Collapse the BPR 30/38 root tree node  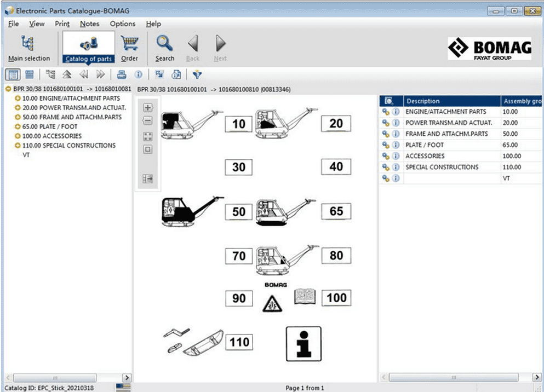pyautogui.click(x=8, y=89)
